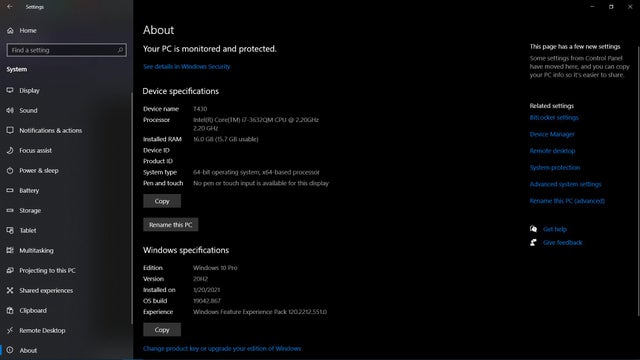This screenshot has width=640, height=360.
Task: Copy the Windows specifications
Action: pyautogui.click(x=162, y=329)
